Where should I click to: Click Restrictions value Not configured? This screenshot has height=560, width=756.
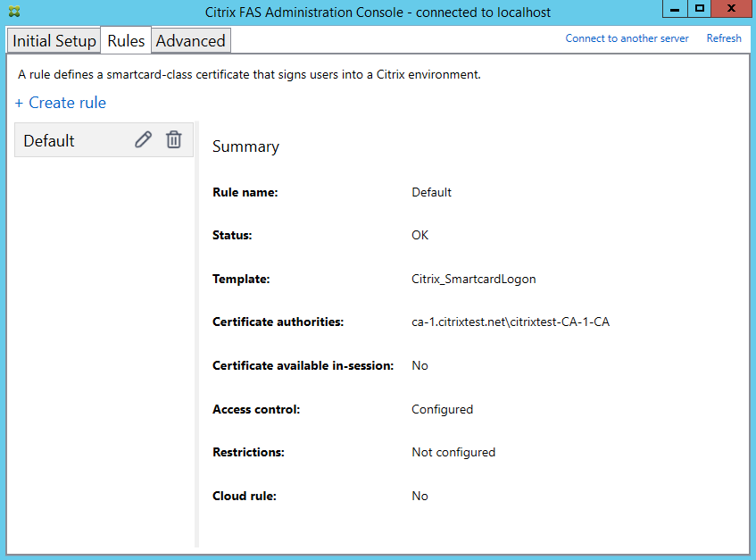[453, 452]
